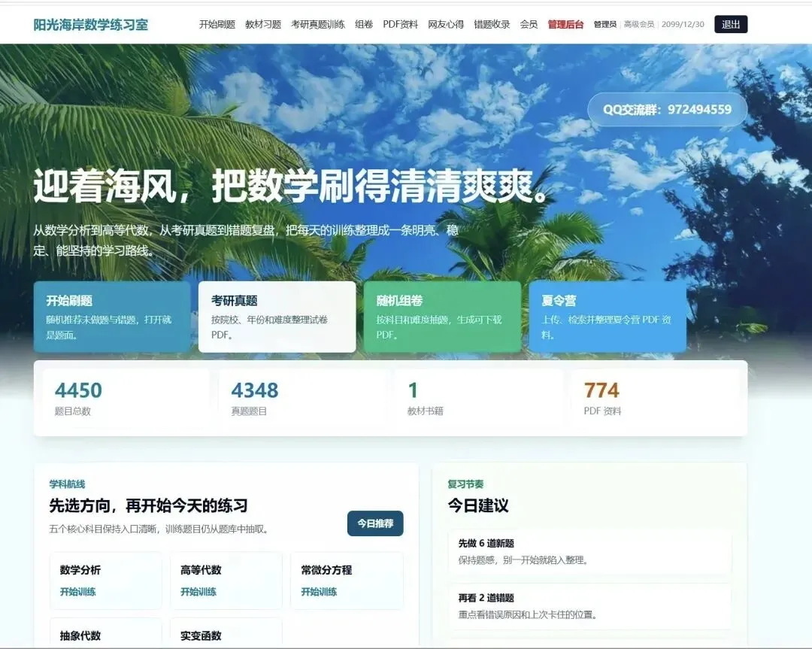The width and height of the screenshot is (812, 649).
Task: Open the 组卷 nav item
Action: point(364,24)
